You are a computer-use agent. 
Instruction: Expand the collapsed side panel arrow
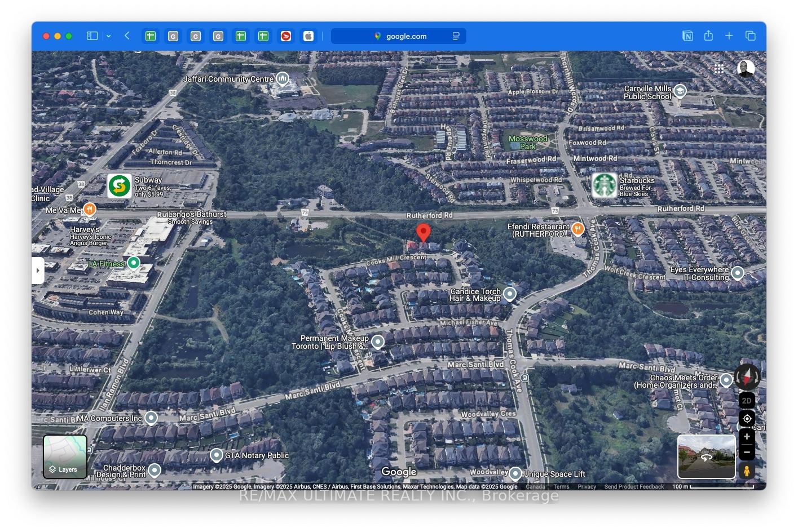tap(38, 271)
